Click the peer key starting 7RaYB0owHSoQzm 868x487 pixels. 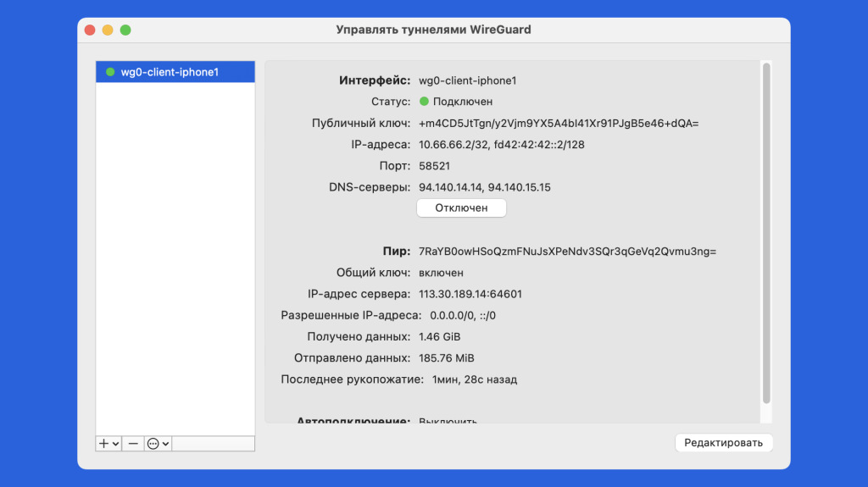pyautogui.click(x=567, y=252)
